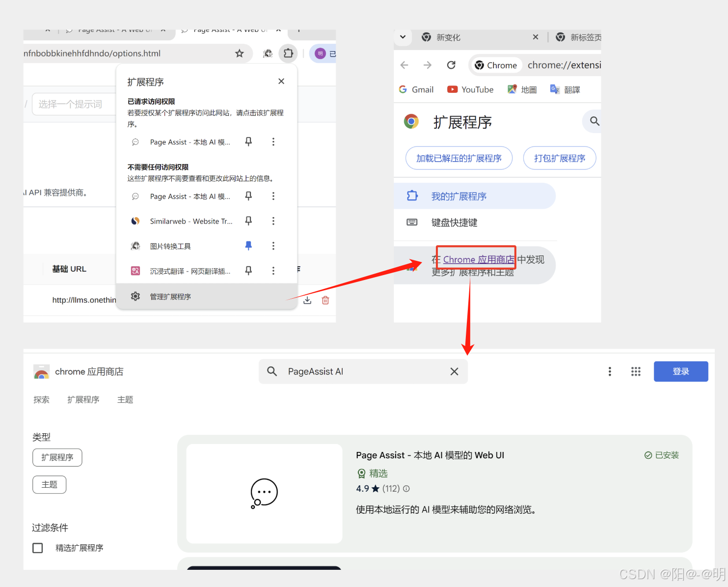Image resolution: width=728 pixels, height=587 pixels.
Task: Pin the Similarweb extension
Action: pos(248,221)
